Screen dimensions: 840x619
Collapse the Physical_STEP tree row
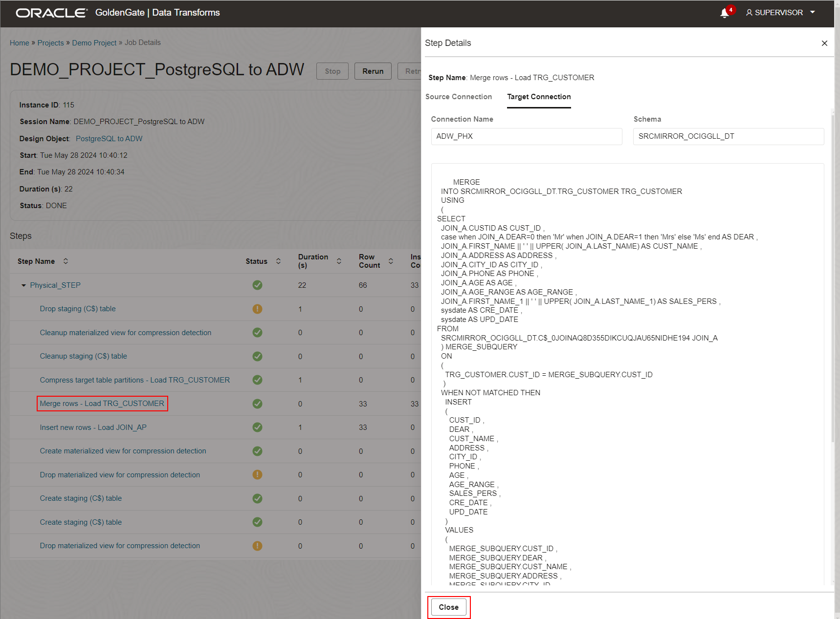point(23,285)
